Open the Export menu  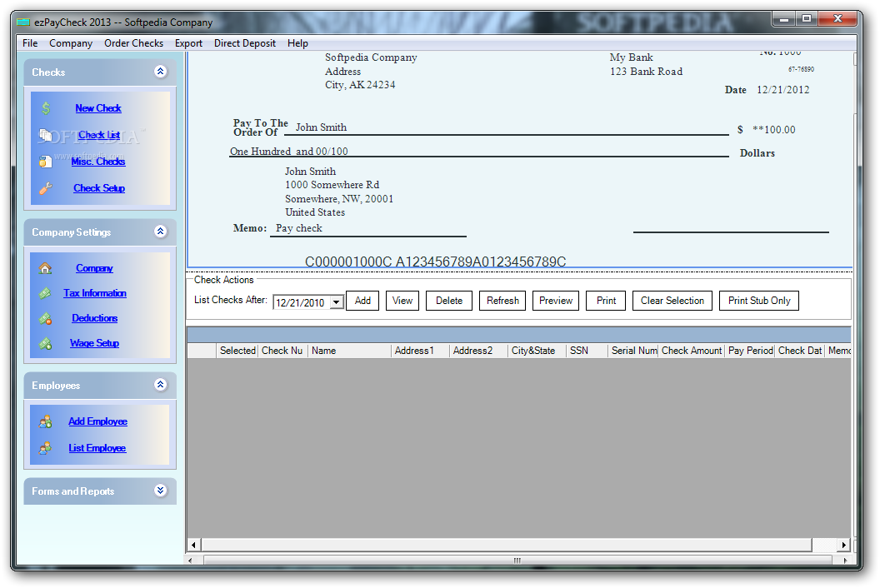click(x=188, y=43)
